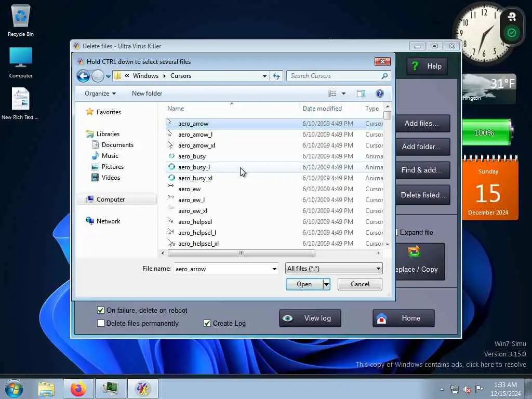Select Favorites in navigation pane

click(109, 112)
